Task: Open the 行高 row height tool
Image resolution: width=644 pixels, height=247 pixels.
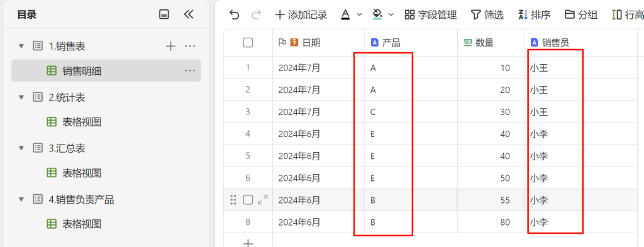Action: click(x=628, y=15)
